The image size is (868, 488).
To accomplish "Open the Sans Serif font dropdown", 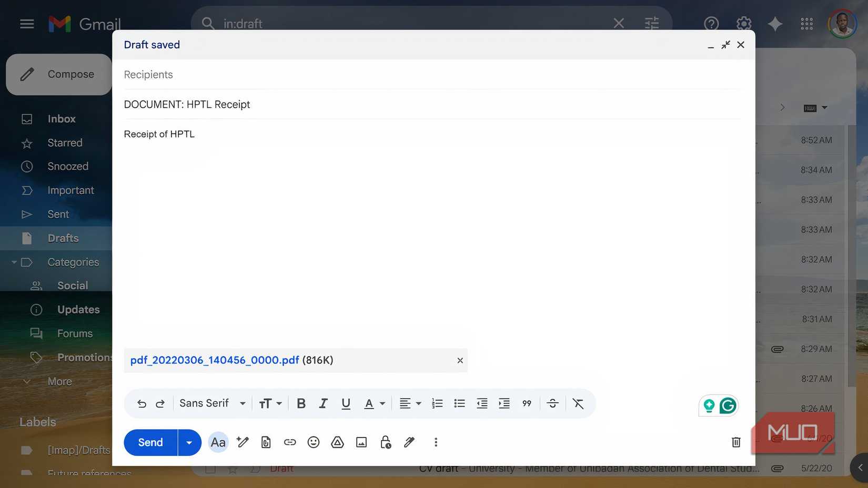I will [211, 403].
